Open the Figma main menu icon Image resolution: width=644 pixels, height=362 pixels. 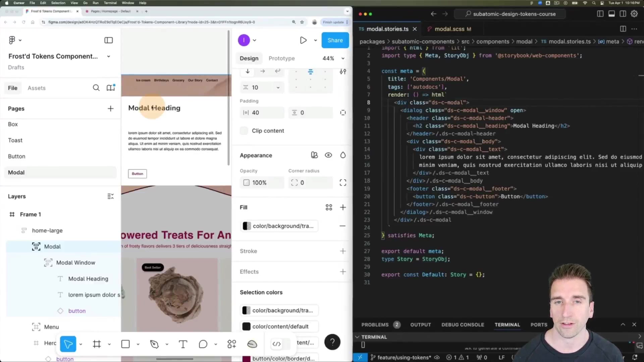pyautogui.click(x=12, y=40)
